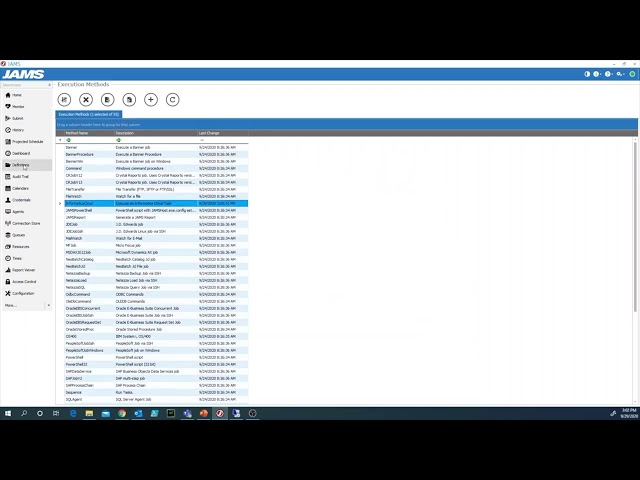Sort by Description column header

pyautogui.click(x=156, y=133)
